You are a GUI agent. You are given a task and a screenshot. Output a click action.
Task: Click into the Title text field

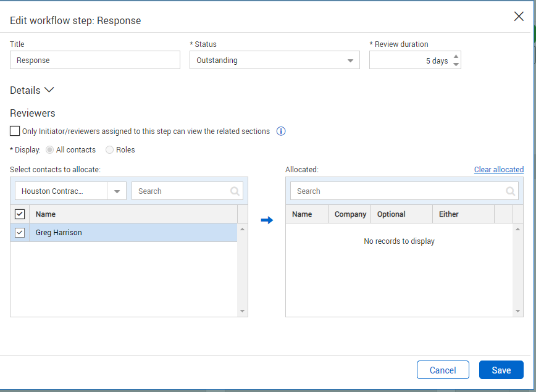[95, 60]
